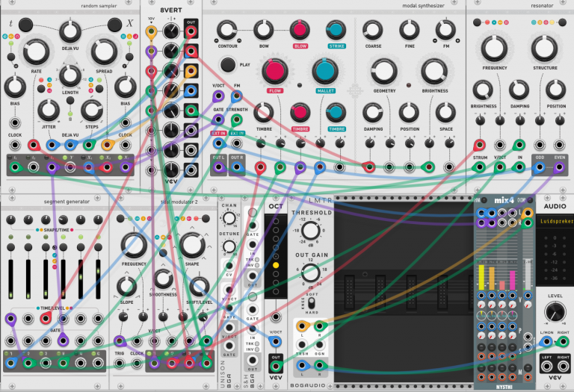Click the first OUT jack on 8VERT
Image resolution: width=574 pixels, height=392 pixels.
click(x=191, y=31)
